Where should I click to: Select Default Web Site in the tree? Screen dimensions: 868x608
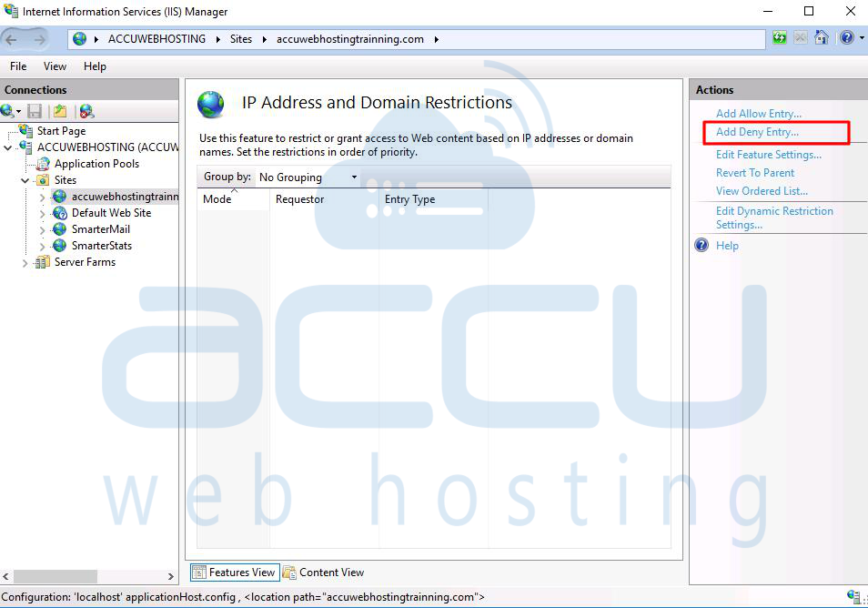(x=111, y=213)
